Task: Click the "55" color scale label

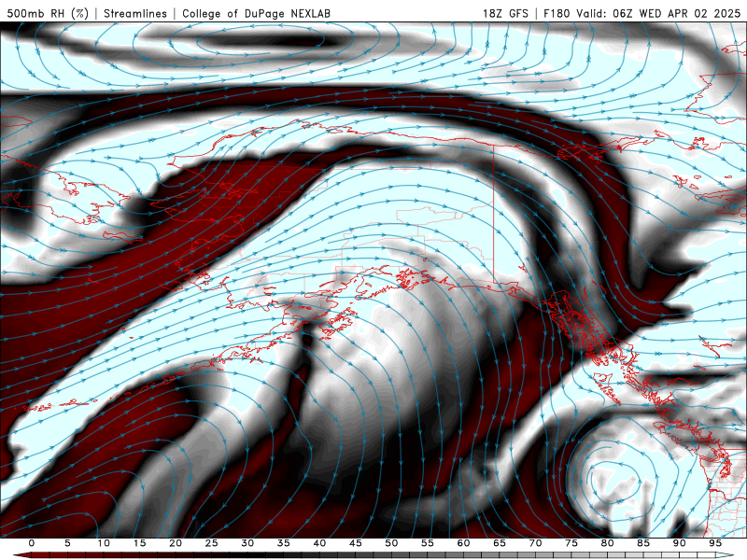Action: (x=428, y=543)
